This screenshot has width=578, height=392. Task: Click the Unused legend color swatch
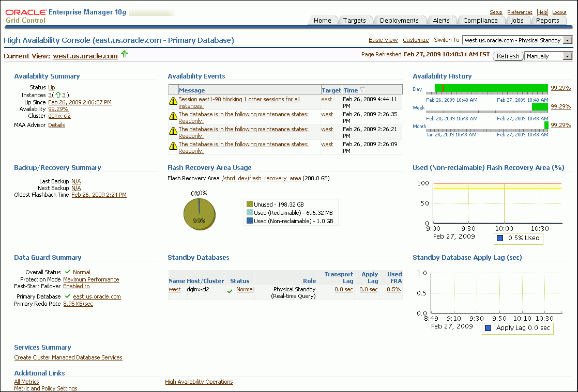pyautogui.click(x=250, y=204)
